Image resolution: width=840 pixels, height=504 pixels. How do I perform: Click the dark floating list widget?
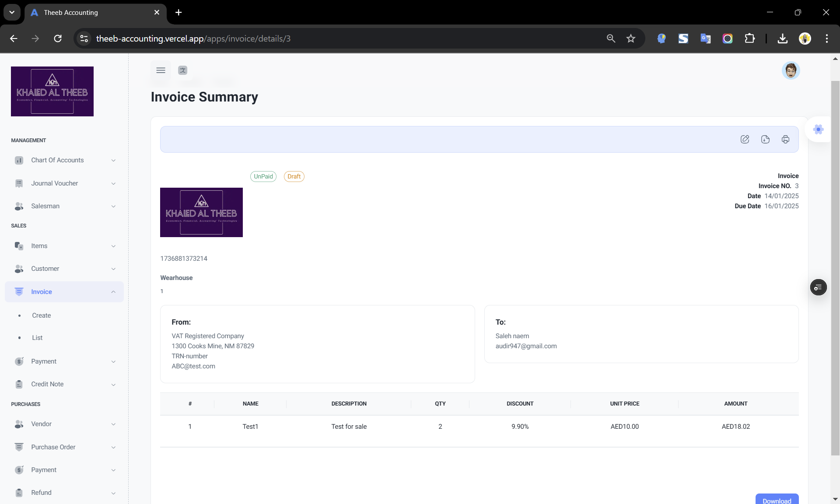tap(818, 287)
